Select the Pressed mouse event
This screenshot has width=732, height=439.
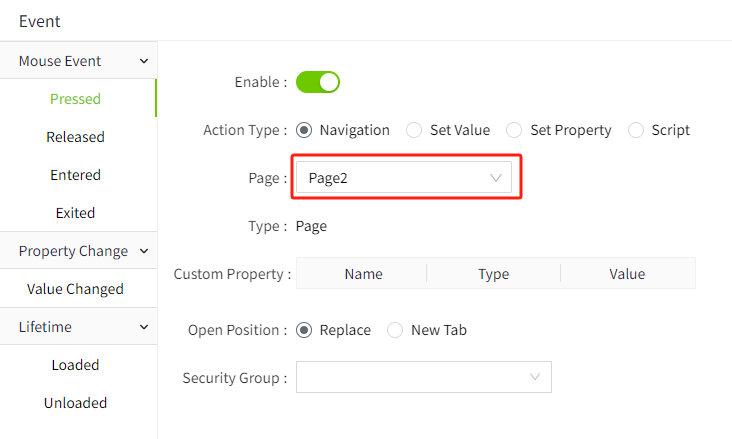(76, 99)
